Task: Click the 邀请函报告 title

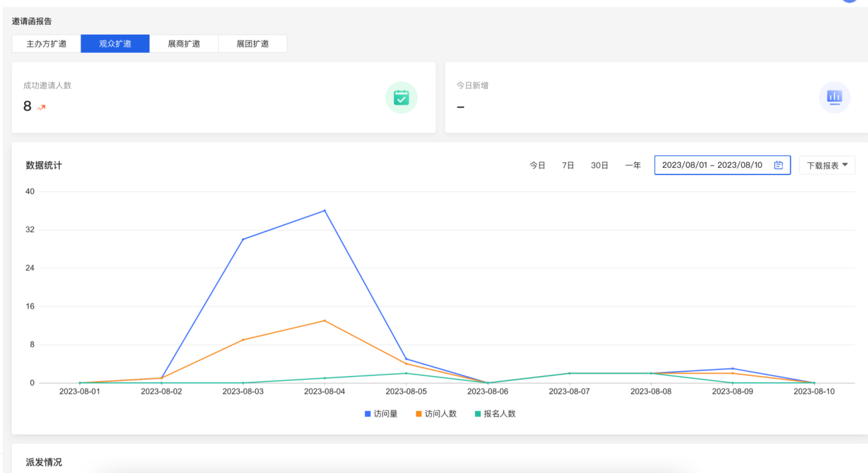Action: 32,21
